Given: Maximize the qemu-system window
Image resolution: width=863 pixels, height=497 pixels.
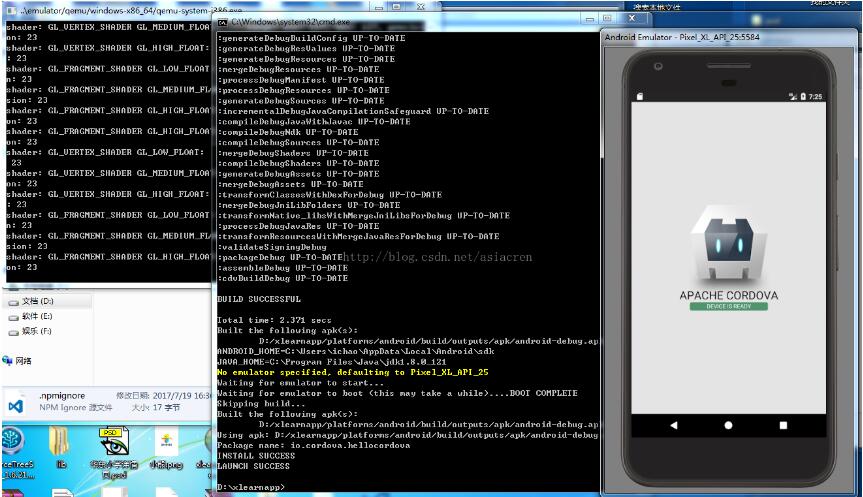Looking at the screenshot, I should pos(396,7).
